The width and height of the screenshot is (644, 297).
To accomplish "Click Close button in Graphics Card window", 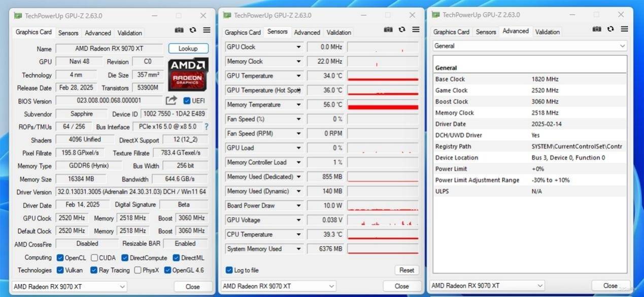I will coord(193,286).
